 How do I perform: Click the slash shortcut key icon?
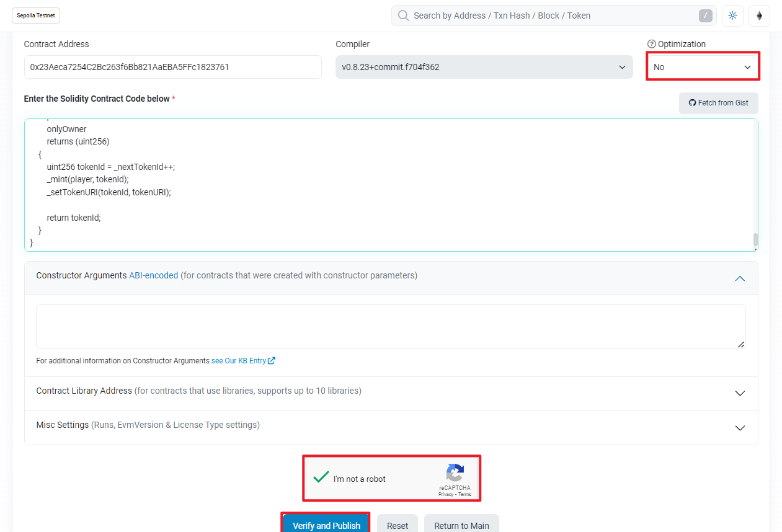(x=705, y=16)
